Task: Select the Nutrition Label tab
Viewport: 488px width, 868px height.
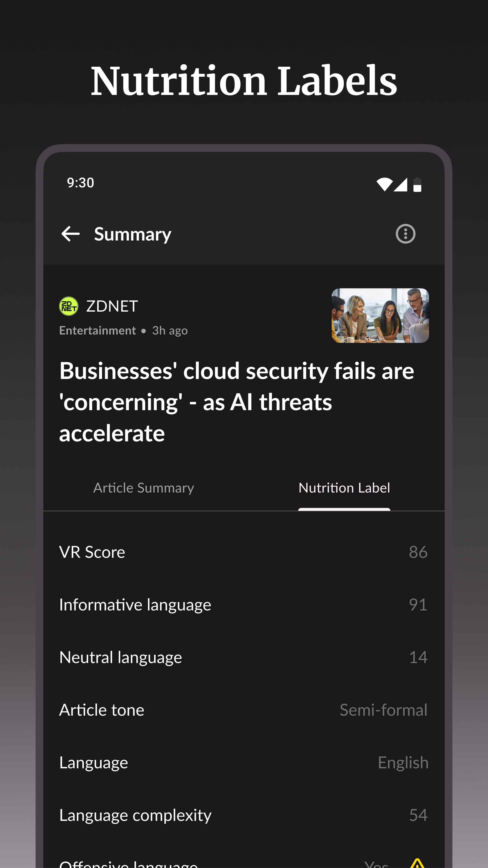Action: pyautogui.click(x=344, y=488)
